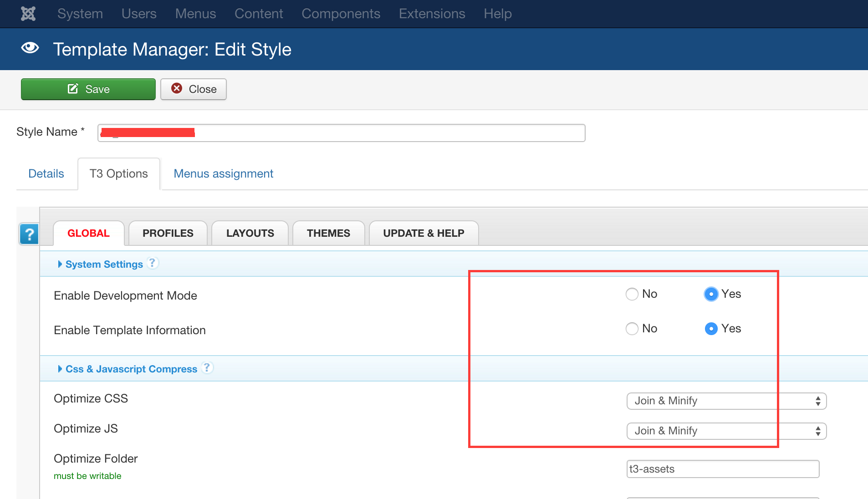Open the System Settings help tooltip icon

[x=153, y=263]
